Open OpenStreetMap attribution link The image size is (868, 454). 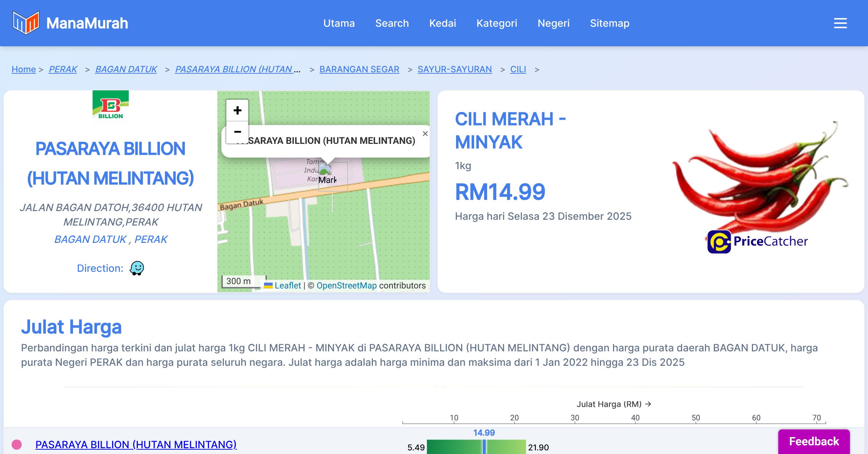pyautogui.click(x=346, y=286)
